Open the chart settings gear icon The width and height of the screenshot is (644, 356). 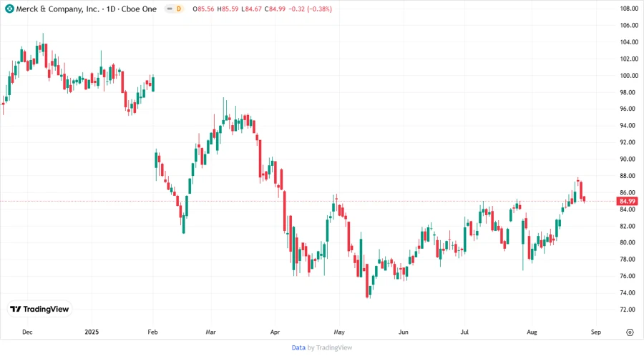(x=630, y=332)
